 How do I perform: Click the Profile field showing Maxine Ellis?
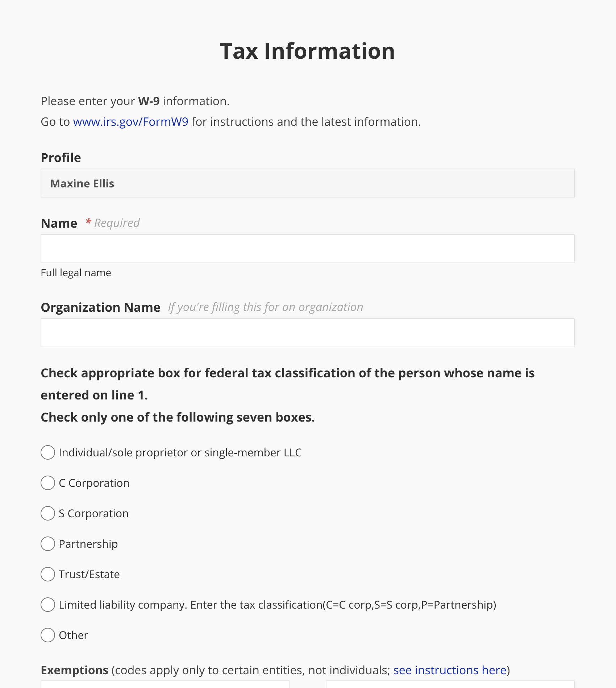pyautogui.click(x=307, y=183)
